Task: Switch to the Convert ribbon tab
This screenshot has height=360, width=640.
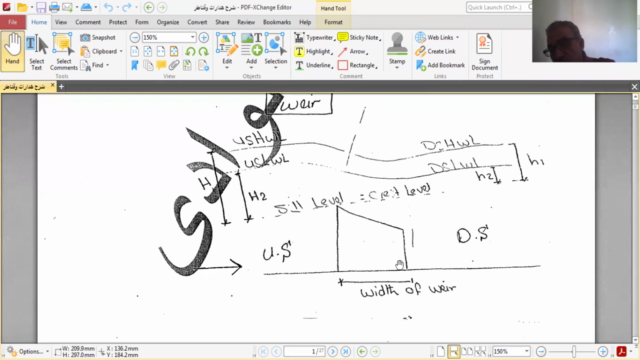Action: tap(197, 22)
